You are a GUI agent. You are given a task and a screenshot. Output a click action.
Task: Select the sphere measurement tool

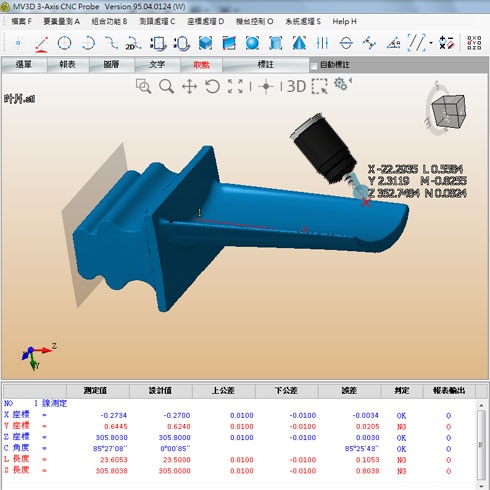[252, 43]
